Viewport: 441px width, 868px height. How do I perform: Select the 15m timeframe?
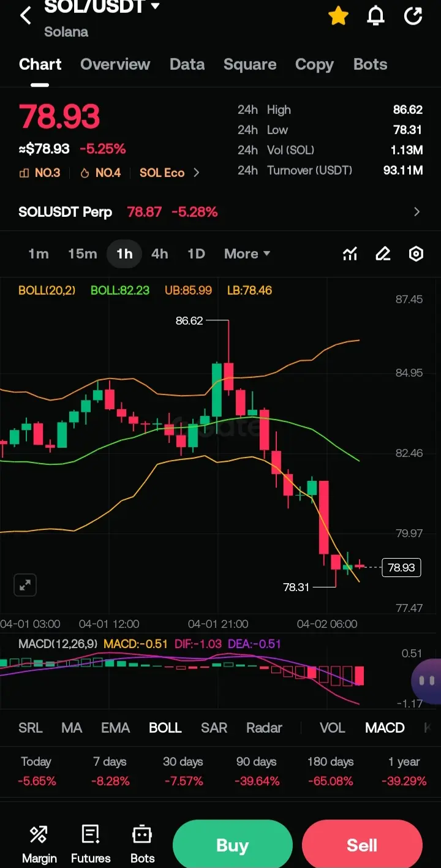point(82,254)
